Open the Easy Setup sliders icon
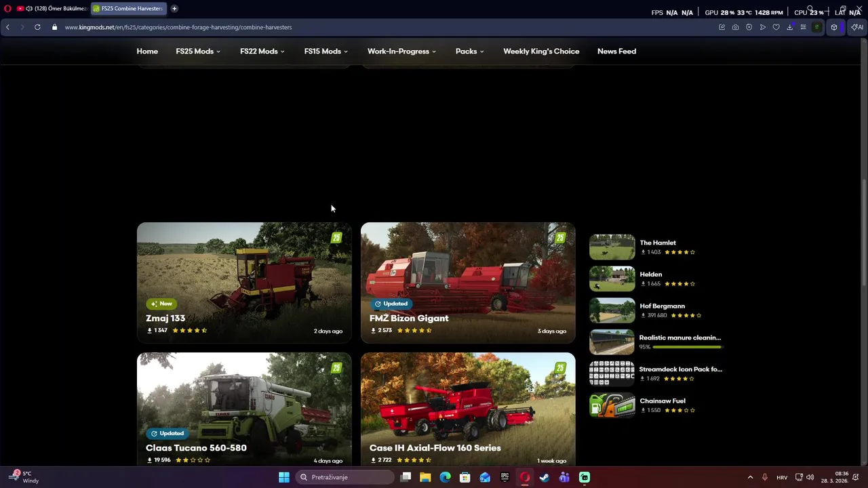 pos(803,27)
